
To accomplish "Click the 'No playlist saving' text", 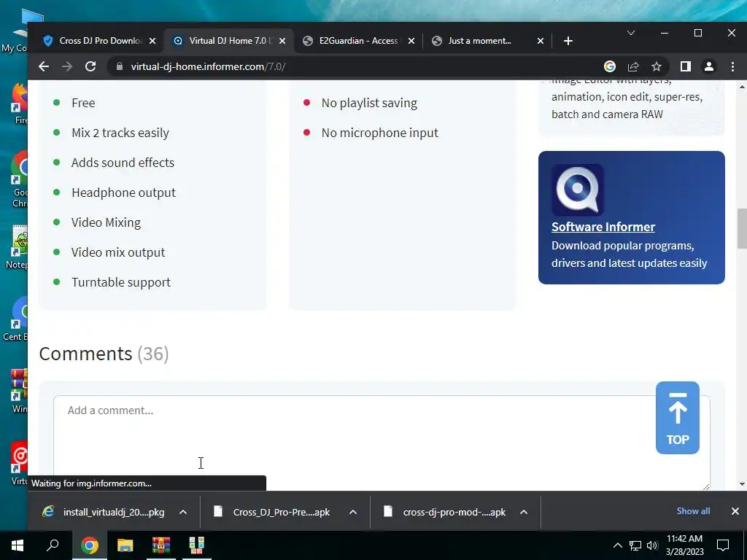I will (369, 103).
